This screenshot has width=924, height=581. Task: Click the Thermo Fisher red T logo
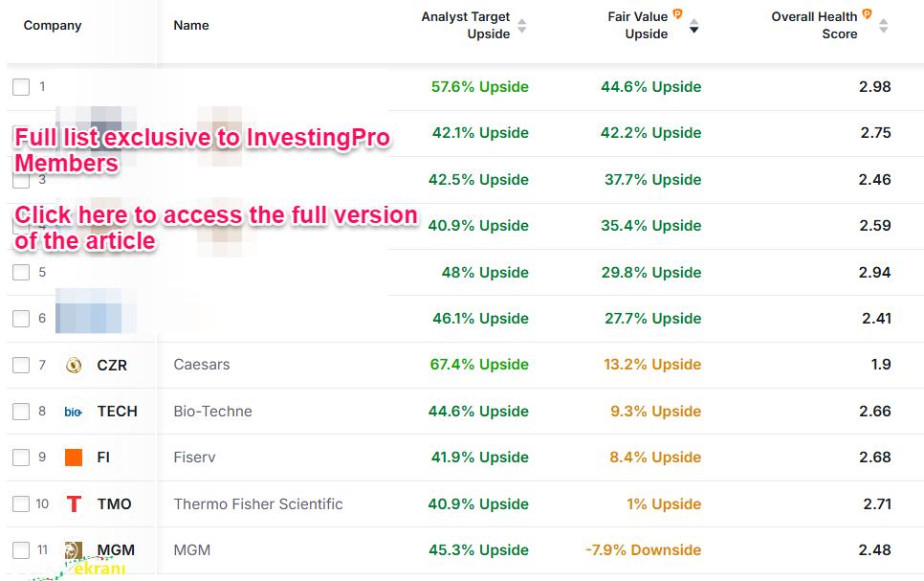click(74, 503)
